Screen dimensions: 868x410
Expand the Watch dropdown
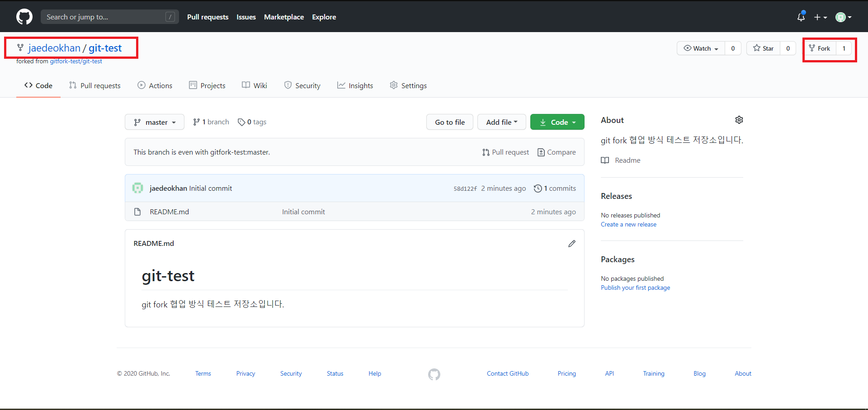[701, 48]
